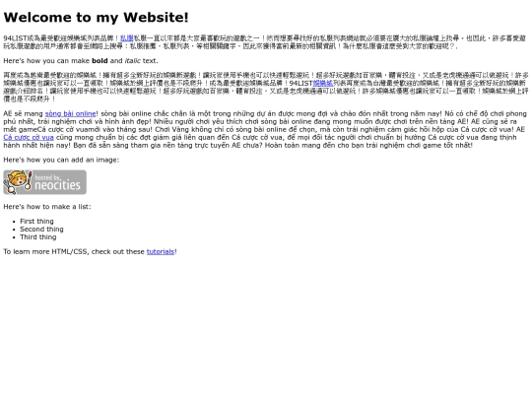
Task: Click the 'Here's how to make a list:' text
Action: click(47, 207)
